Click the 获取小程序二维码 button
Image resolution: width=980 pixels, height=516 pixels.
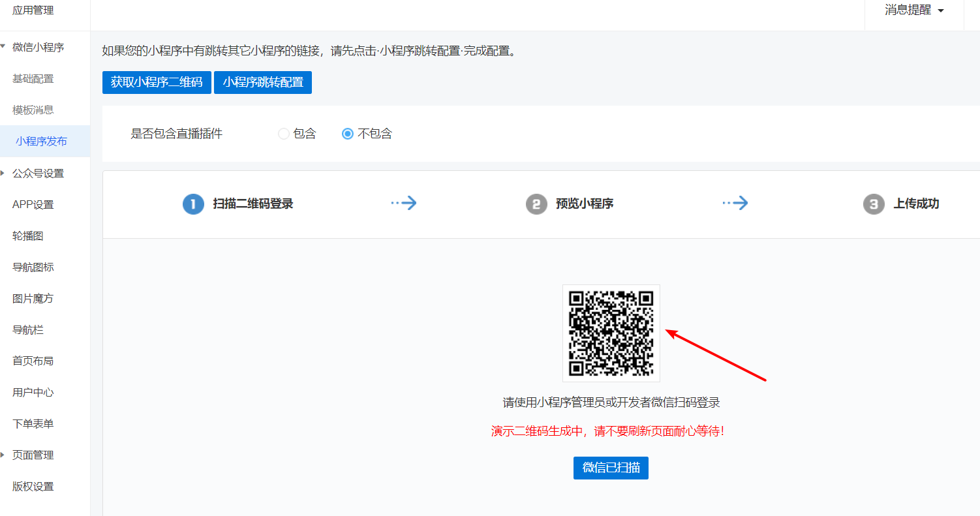coord(157,82)
